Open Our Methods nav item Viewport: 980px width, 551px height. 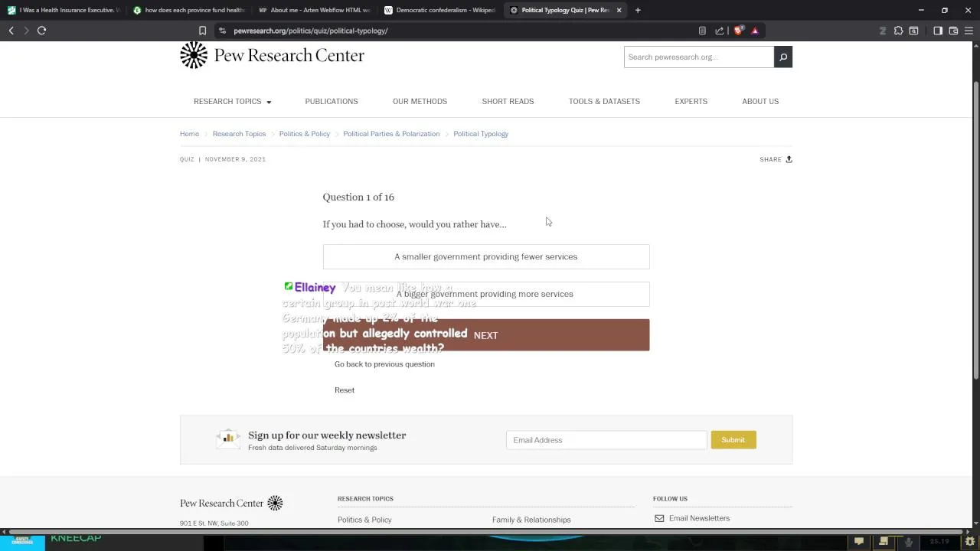420,101
